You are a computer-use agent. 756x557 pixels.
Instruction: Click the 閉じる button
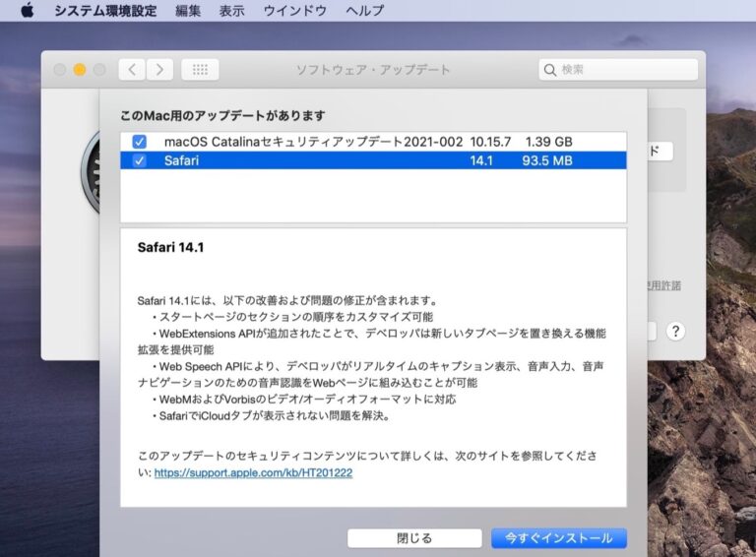[413, 538]
